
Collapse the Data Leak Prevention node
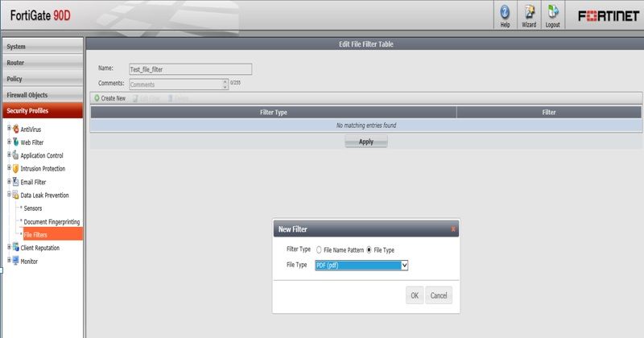9,194
